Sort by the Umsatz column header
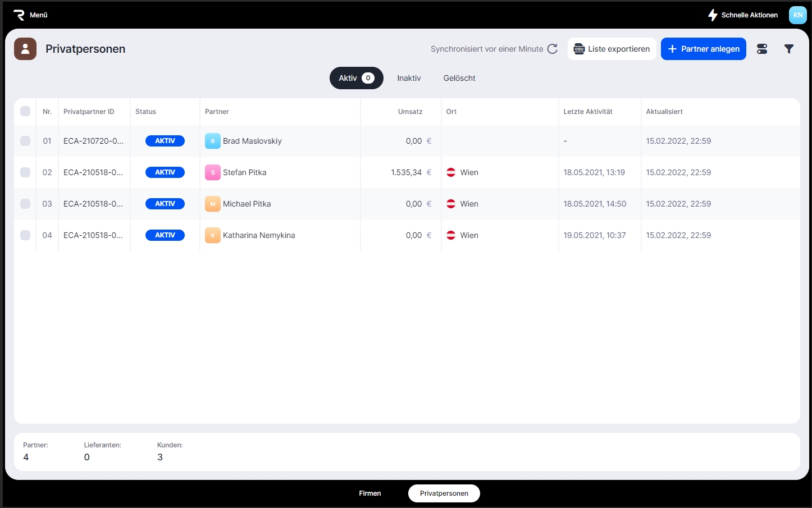 (x=410, y=112)
